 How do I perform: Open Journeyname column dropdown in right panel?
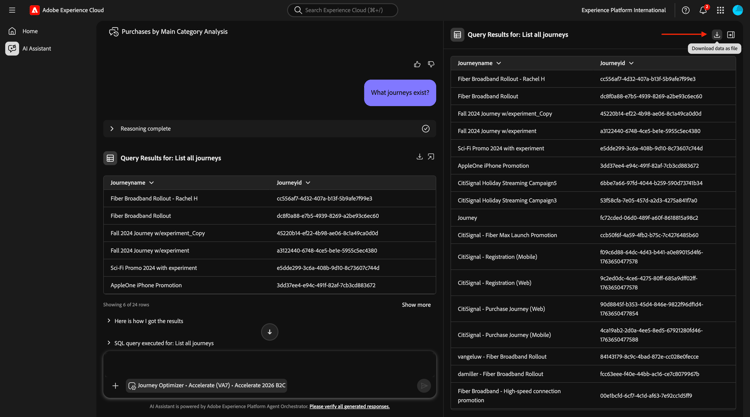(x=499, y=63)
